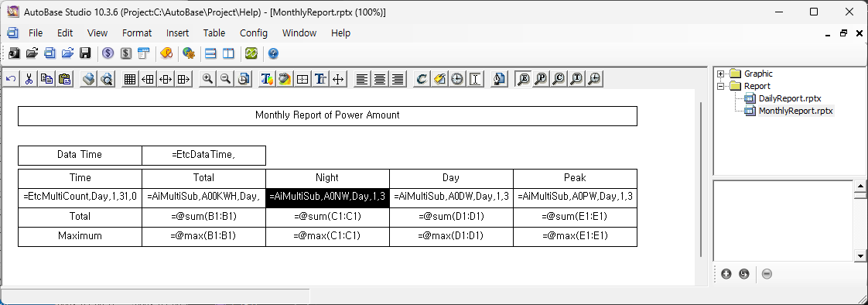Click the round purple dollar sign icon
868x305 pixels.
pos(108,53)
